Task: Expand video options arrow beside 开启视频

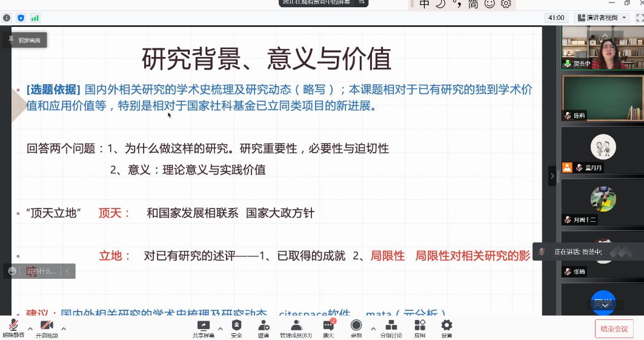Action: pyautogui.click(x=64, y=329)
